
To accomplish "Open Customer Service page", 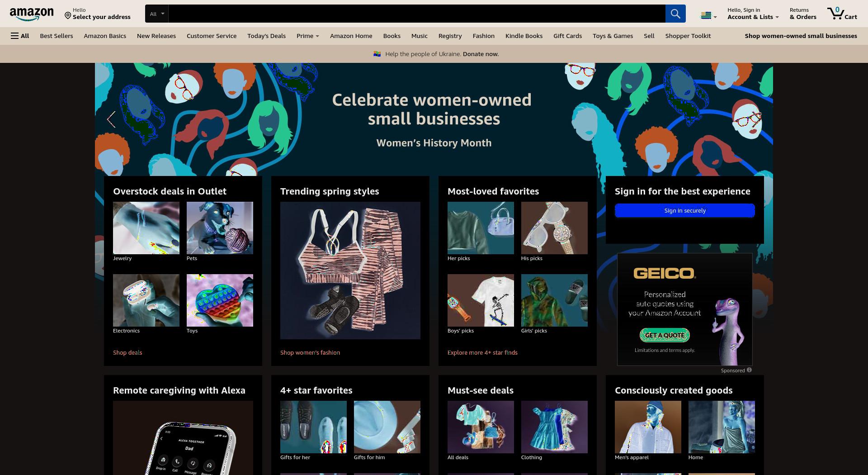I will point(212,36).
